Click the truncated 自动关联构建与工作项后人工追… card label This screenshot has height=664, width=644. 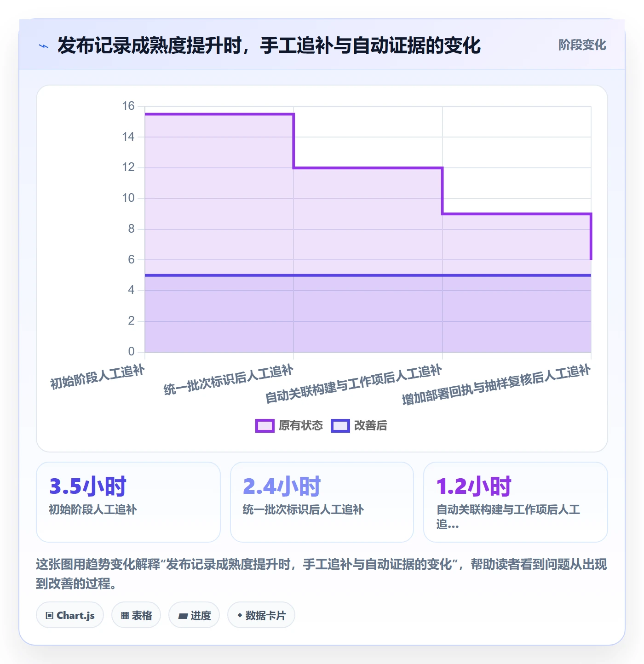508,517
